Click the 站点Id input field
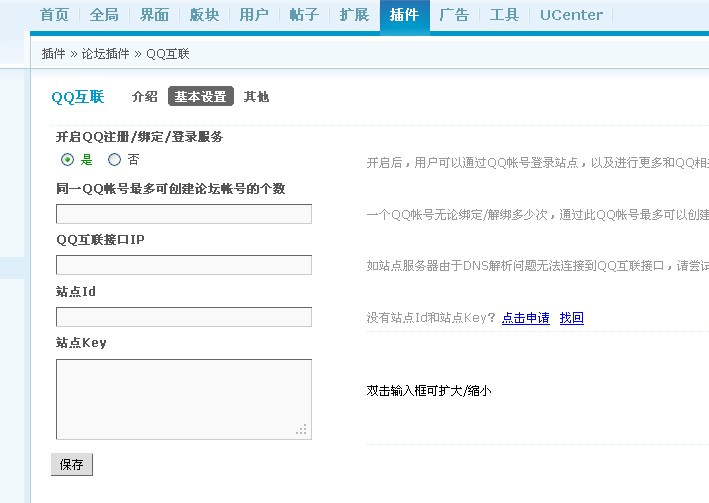 (x=184, y=317)
